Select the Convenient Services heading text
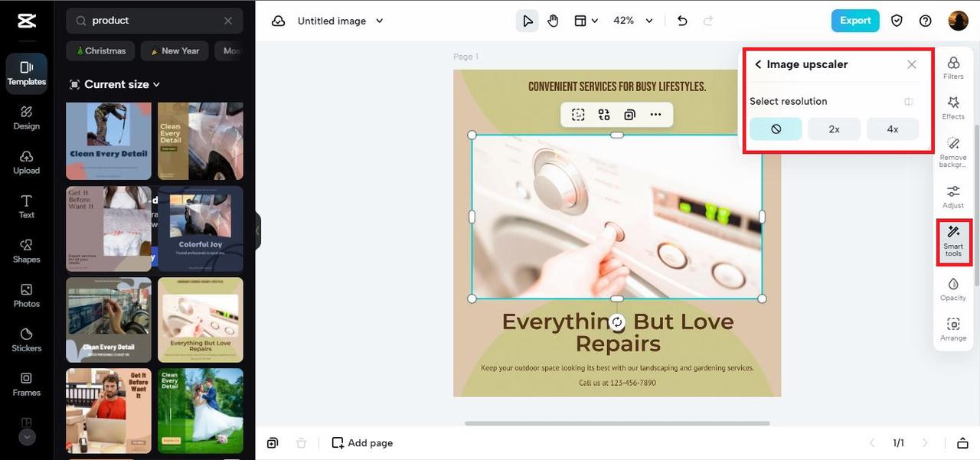This screenshot has width=980, height=460. point(617,86)
